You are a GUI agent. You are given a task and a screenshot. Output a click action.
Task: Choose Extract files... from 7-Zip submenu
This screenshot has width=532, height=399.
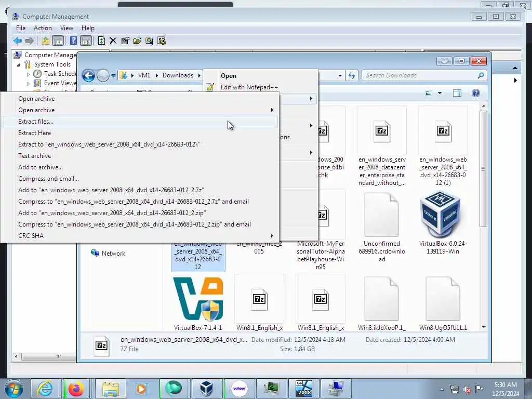point(139,122)
